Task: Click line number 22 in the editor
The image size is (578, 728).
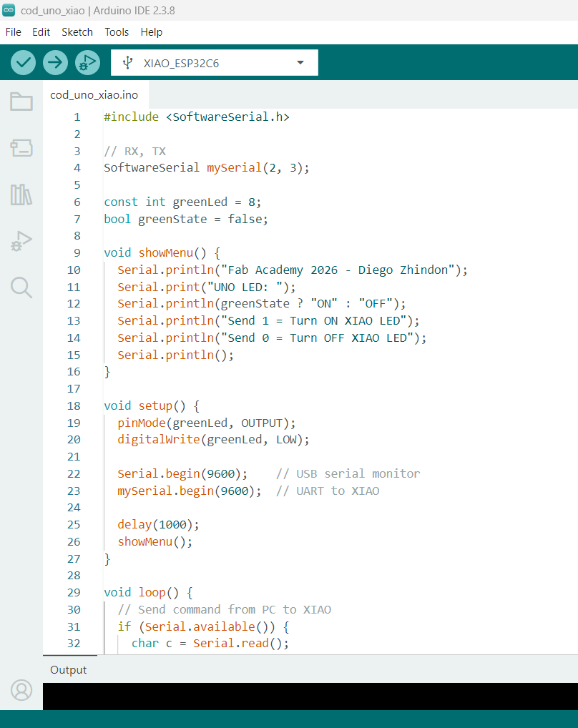Action: pyautogui.click(x=74, y=473)
